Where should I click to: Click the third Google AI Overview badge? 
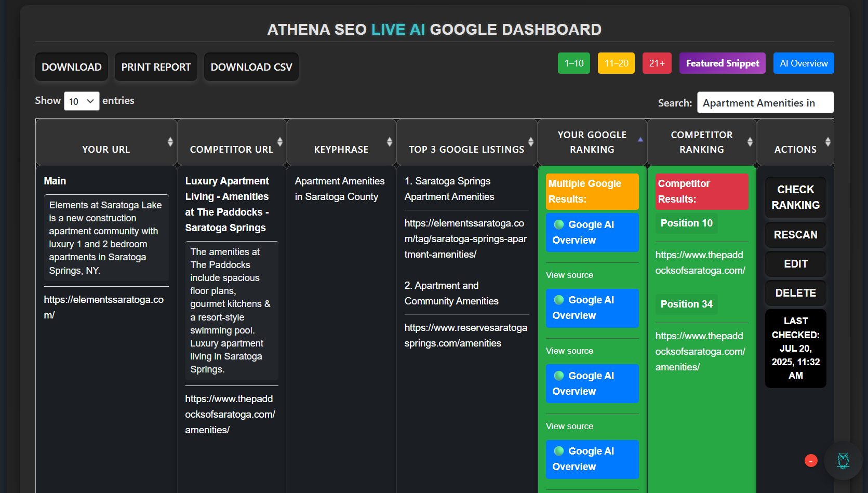tap(592, 383)
